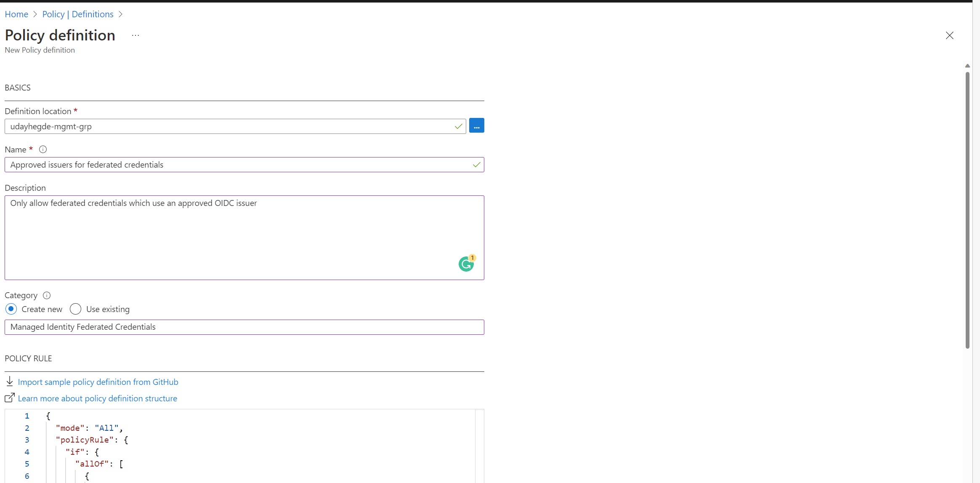Click 'Import sample policy definition from GitHub'
The image size is (980, 483).
coord(98,382)
